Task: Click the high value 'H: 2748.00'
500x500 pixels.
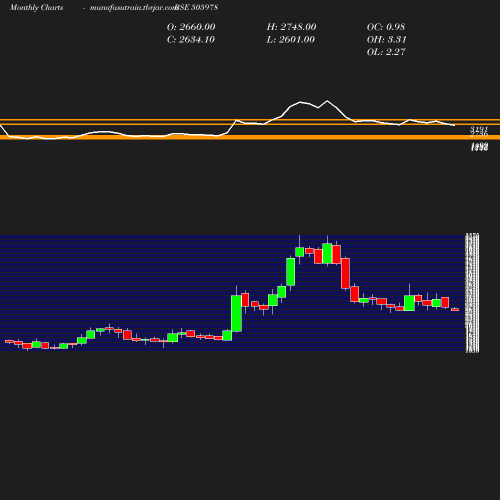Action: click(x=291, y=27)
